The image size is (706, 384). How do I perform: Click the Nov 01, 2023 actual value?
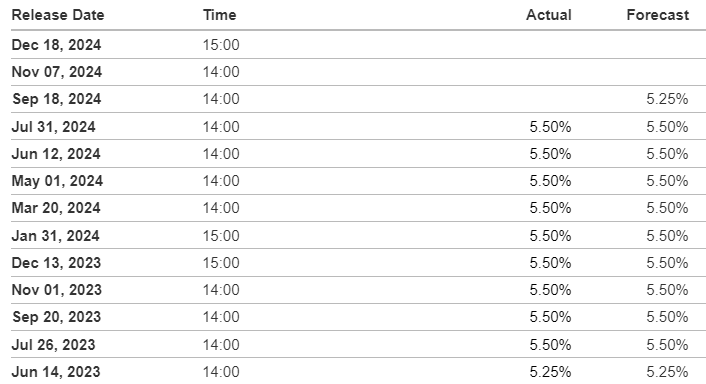(x=550, y=290)
